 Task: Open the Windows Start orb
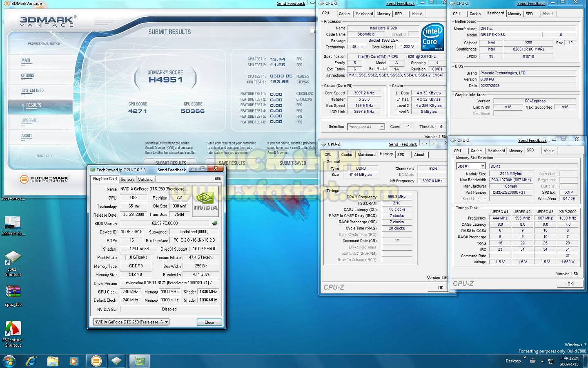click(x=9, y=361)
